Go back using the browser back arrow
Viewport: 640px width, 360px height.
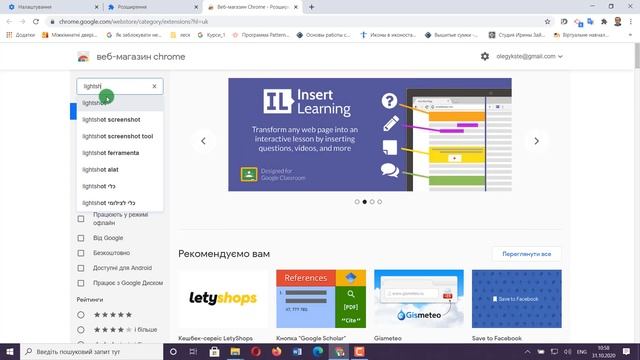coord(9,22)
